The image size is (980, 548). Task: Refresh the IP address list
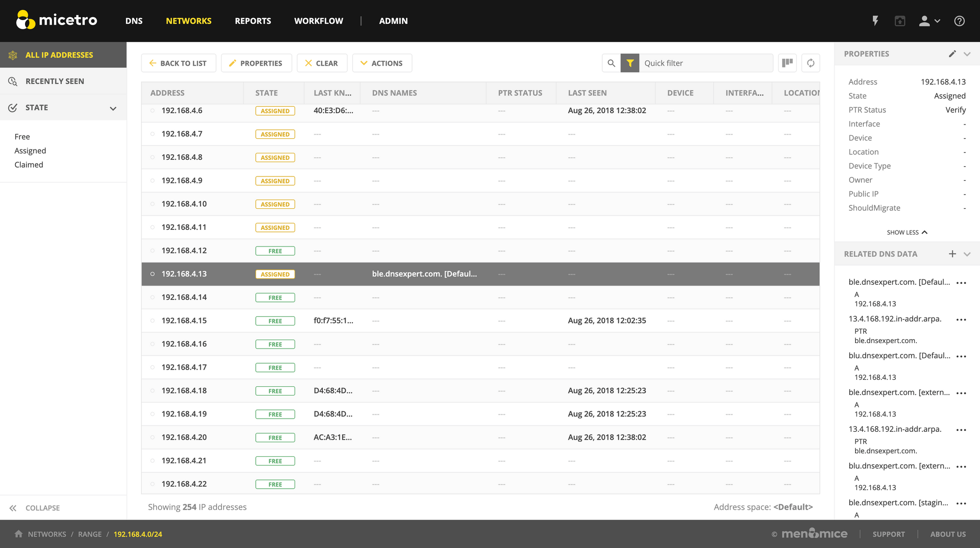811,63
